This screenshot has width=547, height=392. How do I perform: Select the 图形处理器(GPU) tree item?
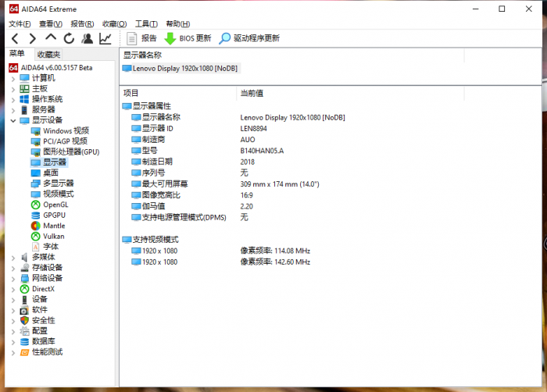[x=70, y=151]
